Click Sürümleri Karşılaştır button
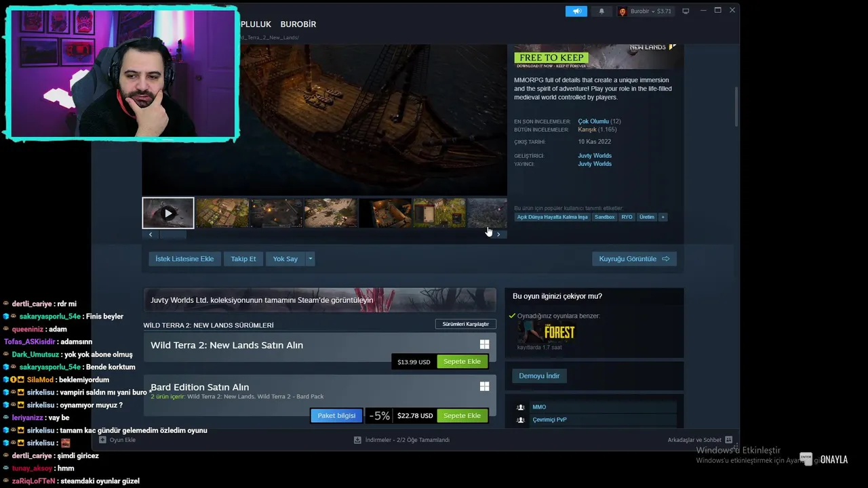 click(465, 324)
